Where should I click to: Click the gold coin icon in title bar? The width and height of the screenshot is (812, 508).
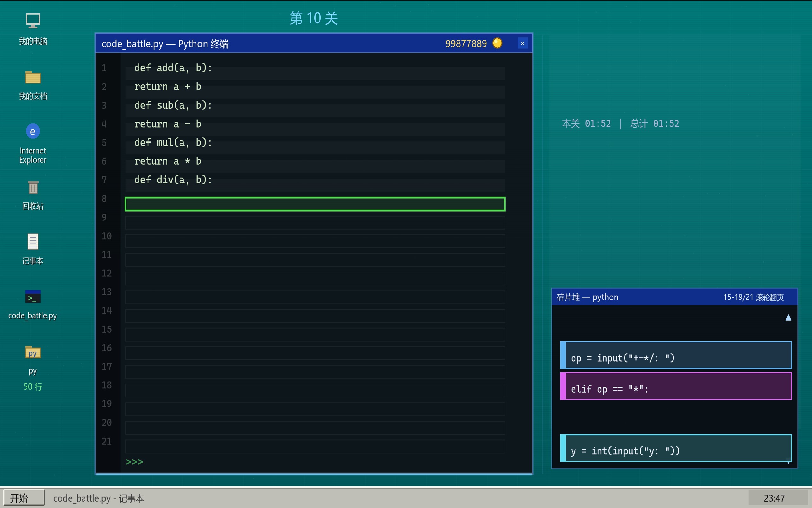(497, 43)
